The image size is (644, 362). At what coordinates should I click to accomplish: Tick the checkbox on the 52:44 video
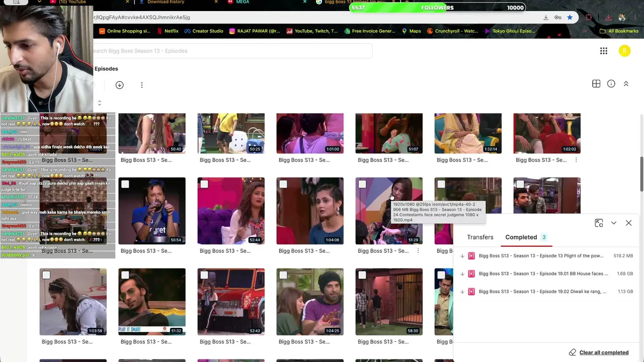(204, 185)
